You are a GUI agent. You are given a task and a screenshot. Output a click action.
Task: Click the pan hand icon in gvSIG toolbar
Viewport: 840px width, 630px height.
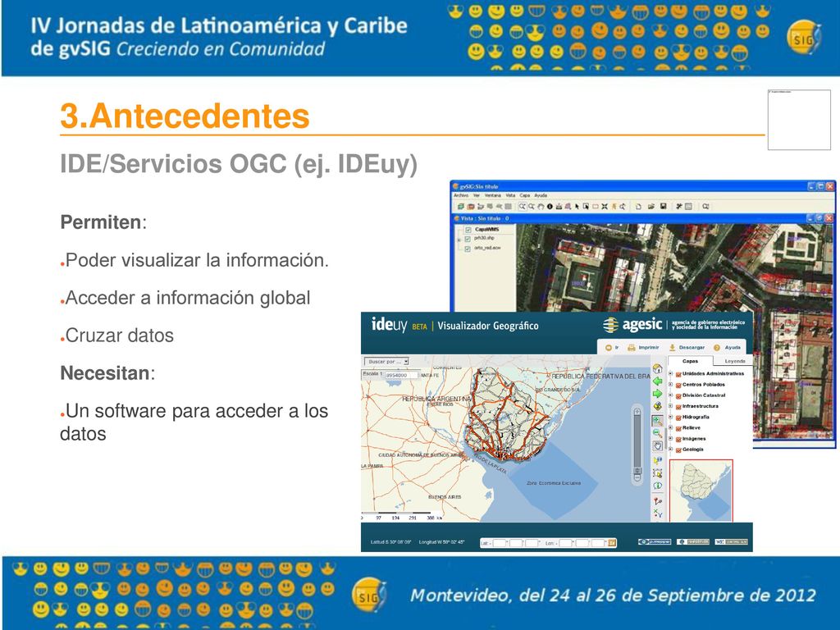click(x=541, y=206)
